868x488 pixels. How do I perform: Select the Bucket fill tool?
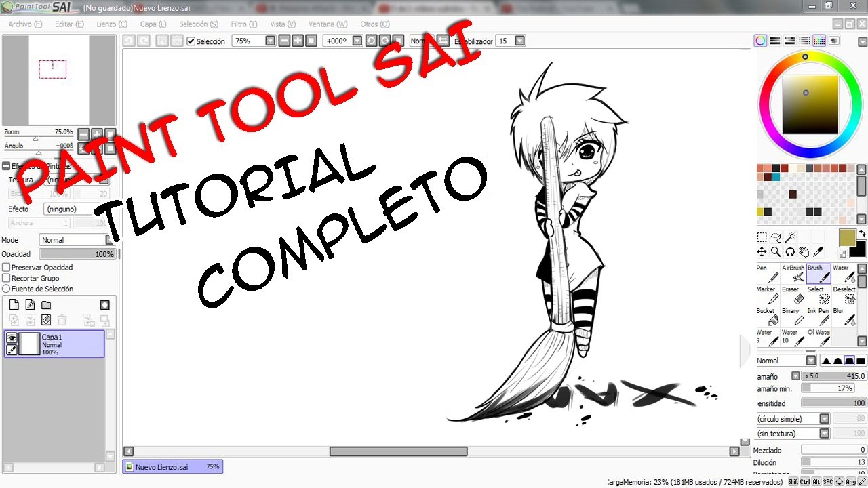click(768, 317)
